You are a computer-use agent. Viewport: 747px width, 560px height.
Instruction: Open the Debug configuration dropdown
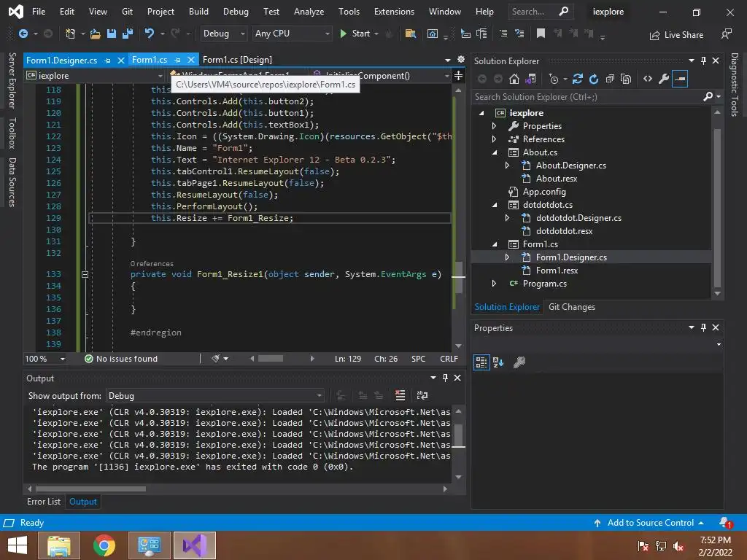coord(224,34)
